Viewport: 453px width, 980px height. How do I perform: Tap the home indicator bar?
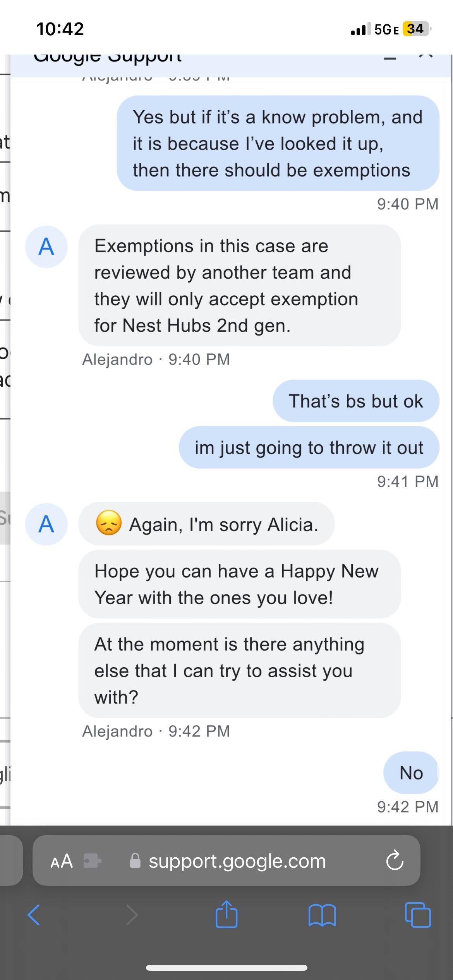point(226,968)
